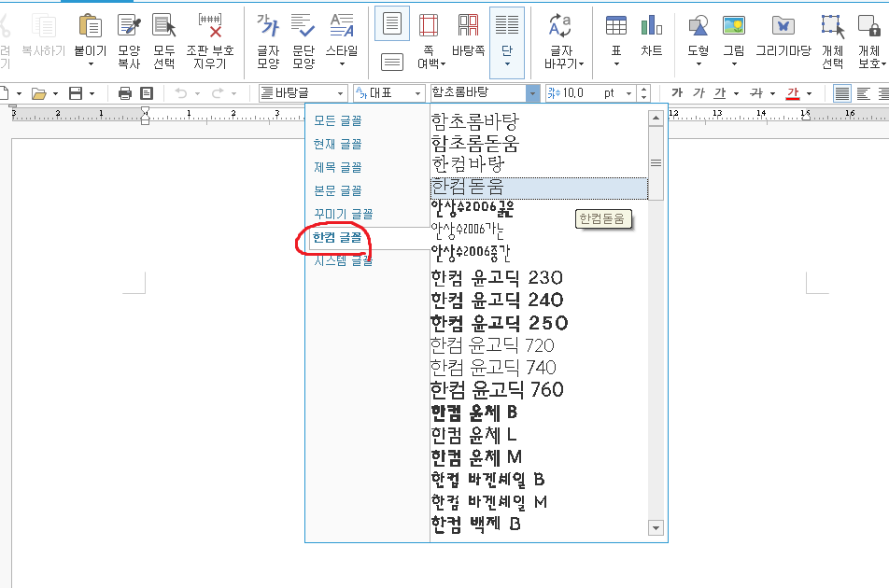889x588 pixels.
Task: Toggle single page view icon
Action: point(392,24)
